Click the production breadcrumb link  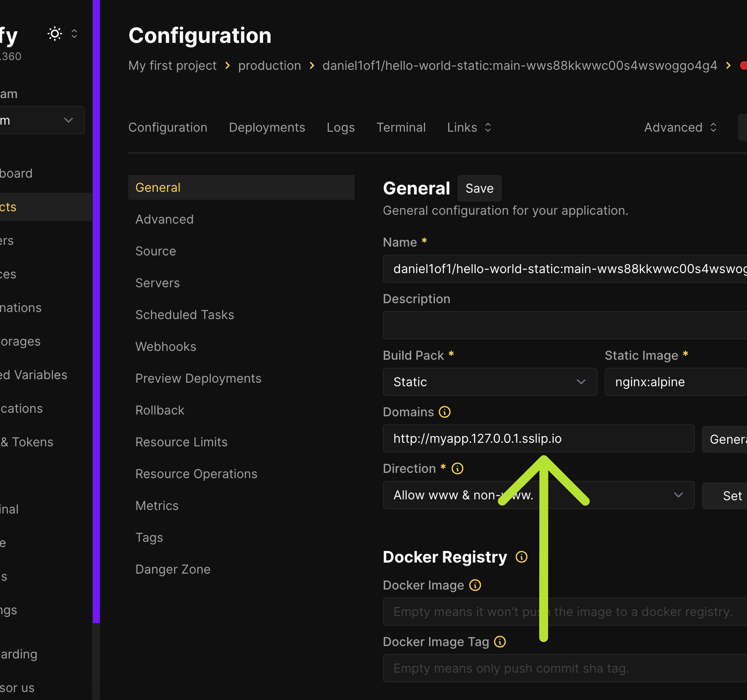270,65
